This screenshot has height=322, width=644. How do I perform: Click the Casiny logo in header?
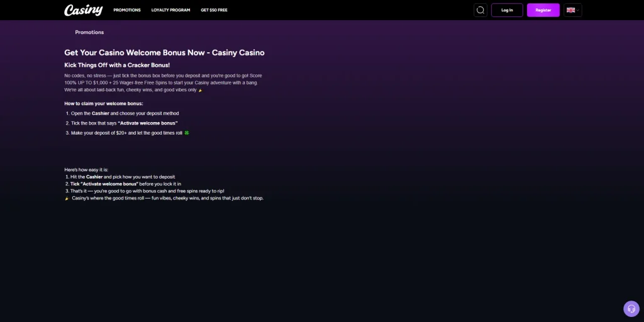(x=84, y=10)
